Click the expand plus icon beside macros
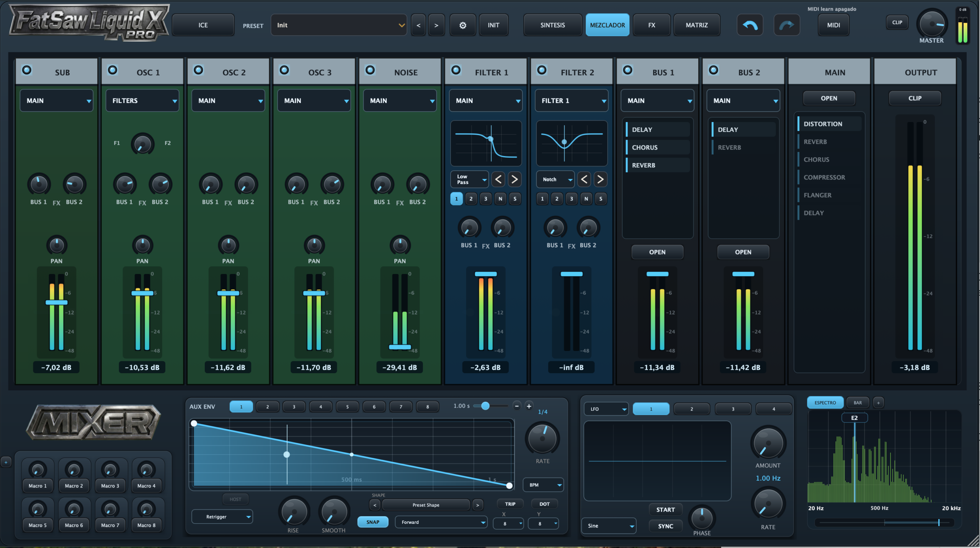 coord(6,462)
